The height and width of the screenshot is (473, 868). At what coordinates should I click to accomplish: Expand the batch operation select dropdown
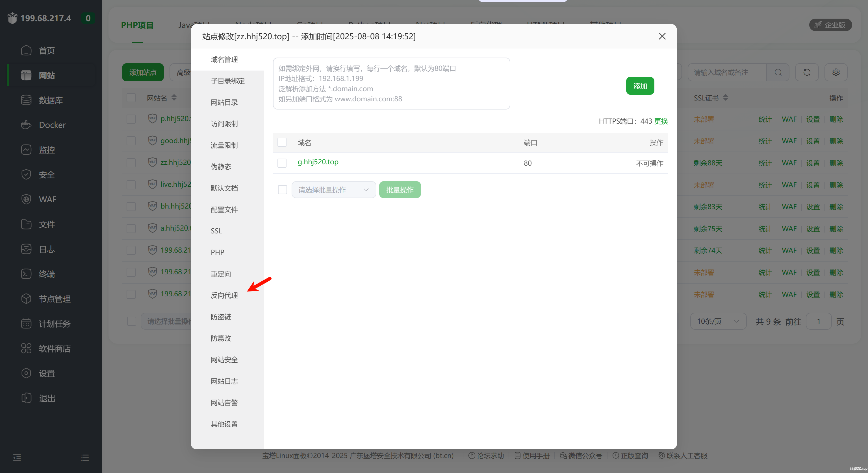pos(334,190)
